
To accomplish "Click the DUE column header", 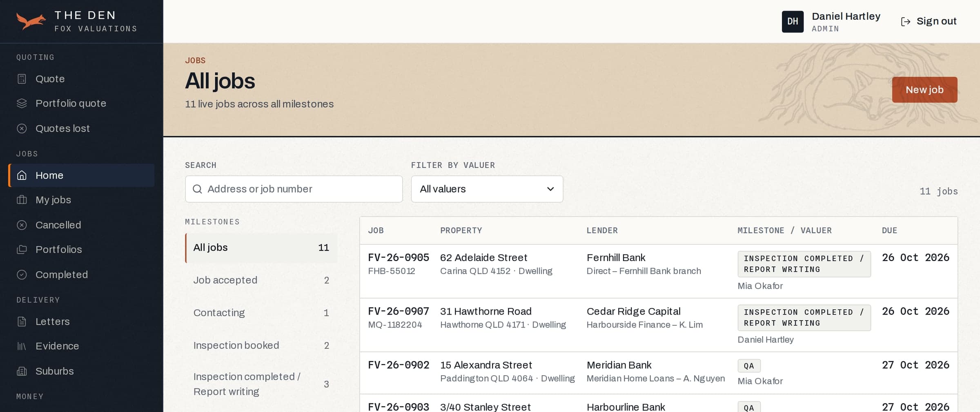I will coord(889,230).
